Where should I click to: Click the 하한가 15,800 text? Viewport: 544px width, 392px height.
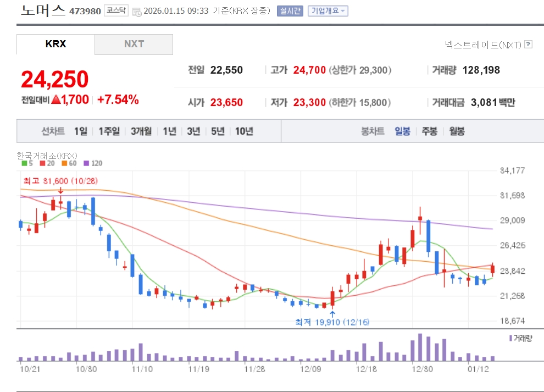(x=360, y=102)
